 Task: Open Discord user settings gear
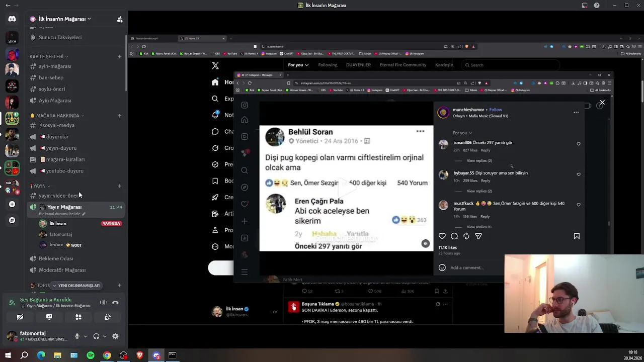pyautogui.click(x=115, y=336)
